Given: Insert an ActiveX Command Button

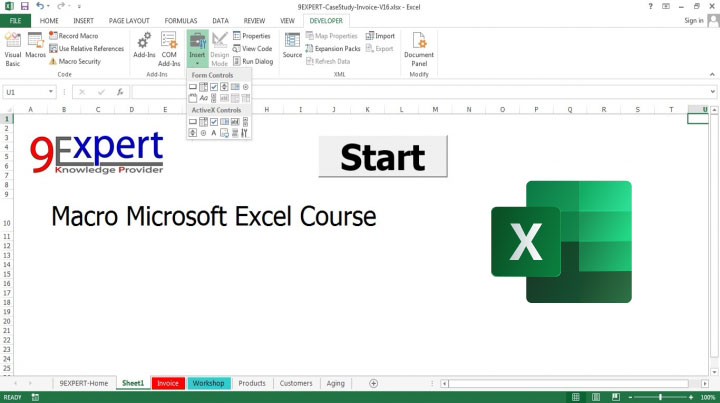Looking at the screenshot, I should 193,122.
